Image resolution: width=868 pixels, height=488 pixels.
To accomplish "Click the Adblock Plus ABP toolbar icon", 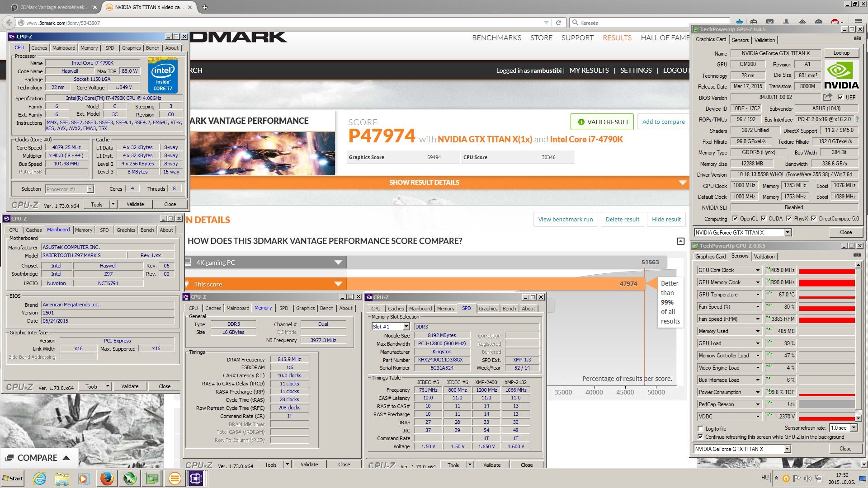I will pyautogui.click(x=835, y=22).
